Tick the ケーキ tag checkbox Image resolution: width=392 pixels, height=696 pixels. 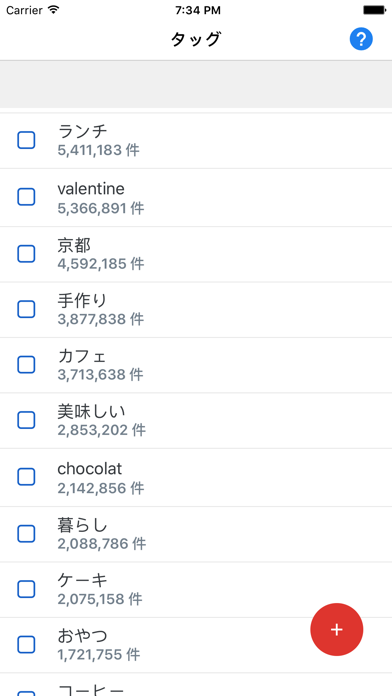pyautogui.click(x=26, y=589)
